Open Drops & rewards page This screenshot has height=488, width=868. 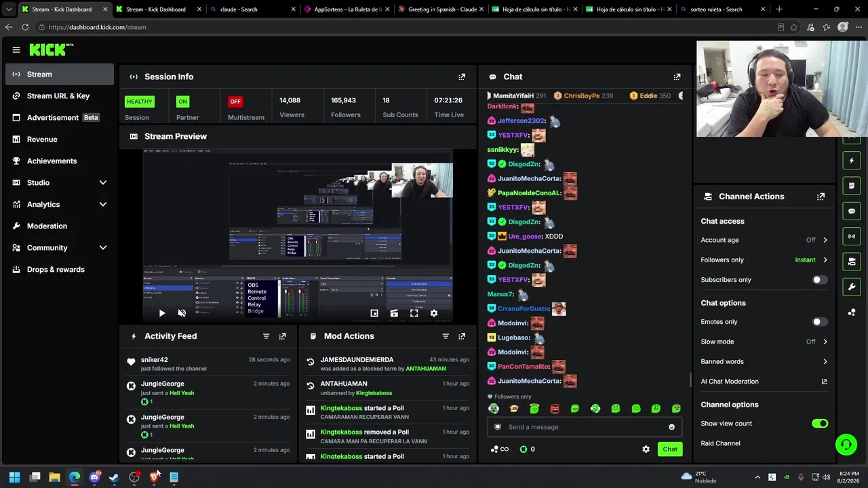click(x=60, y=270)
